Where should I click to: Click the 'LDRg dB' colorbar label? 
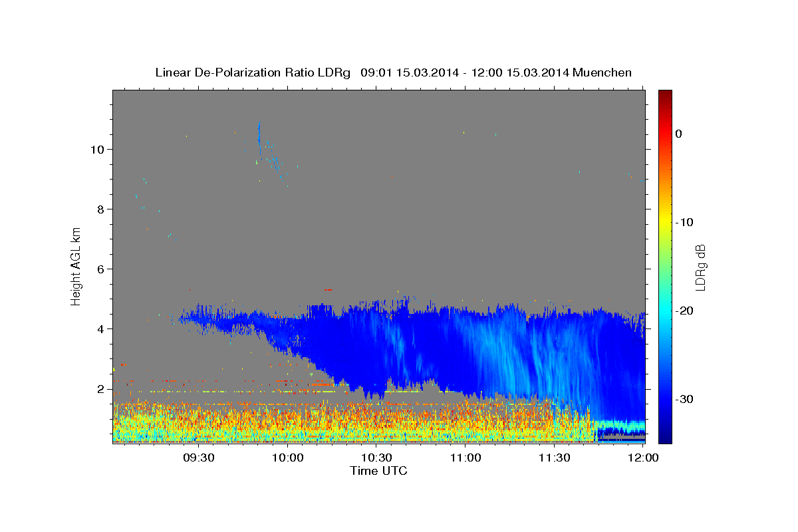pyautogui.click(x=700, y=267)
